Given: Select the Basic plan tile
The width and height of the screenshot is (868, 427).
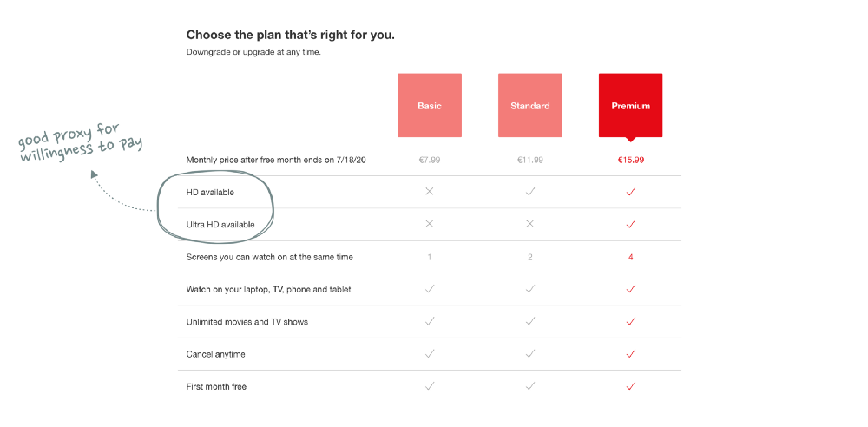Looking at the screenshot, I should (x=430, y=105).
